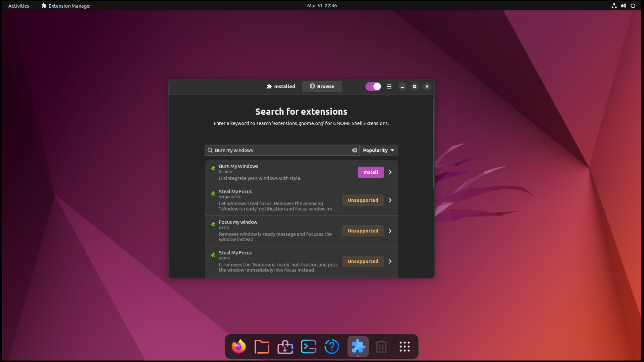644x362 pixels.
Task: Open the power icon in top bar
Action: coord(633,6)
